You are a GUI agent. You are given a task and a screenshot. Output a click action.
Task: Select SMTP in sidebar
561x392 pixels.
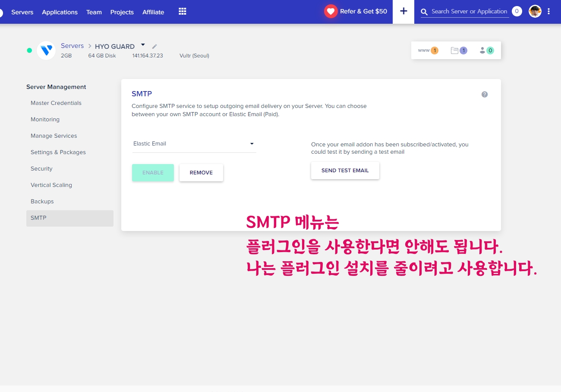click(x=70, y=218)
